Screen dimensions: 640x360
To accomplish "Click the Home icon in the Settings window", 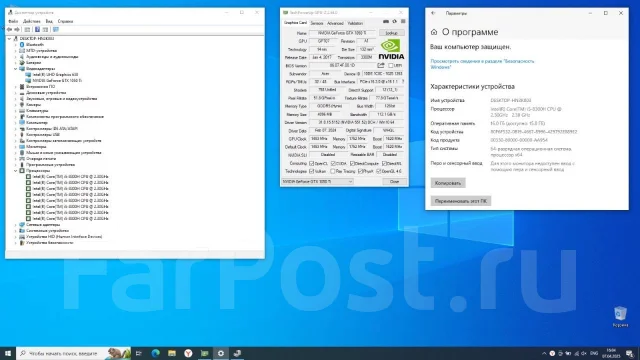I will 434,32.
